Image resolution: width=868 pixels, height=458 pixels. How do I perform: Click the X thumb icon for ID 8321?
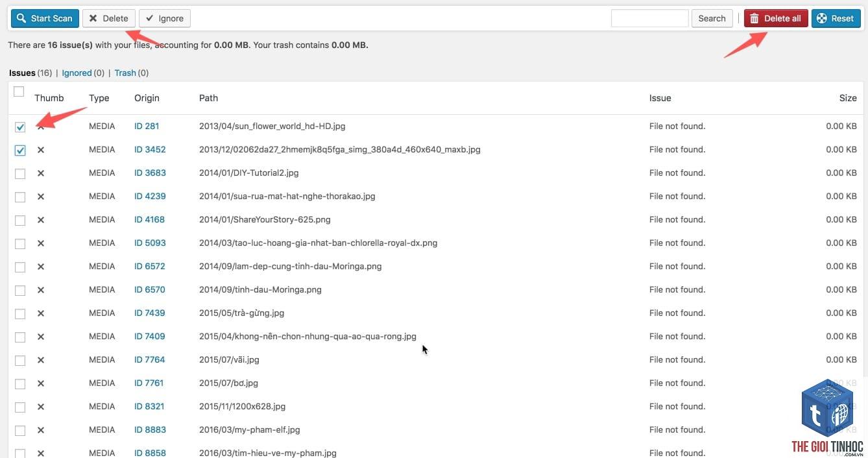[x=41, y=407]
